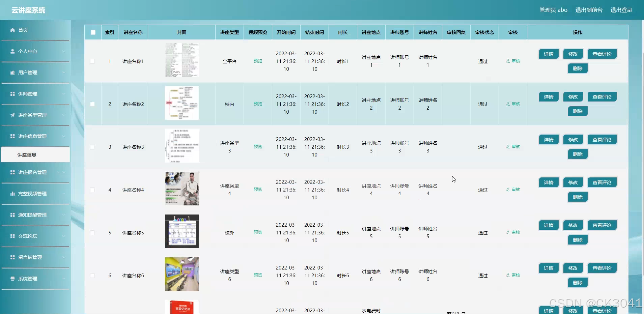The width and height of the screenshot is (644, 314).
Task: Click the 管理员 abo account label
Action: [x=553, y=10]
